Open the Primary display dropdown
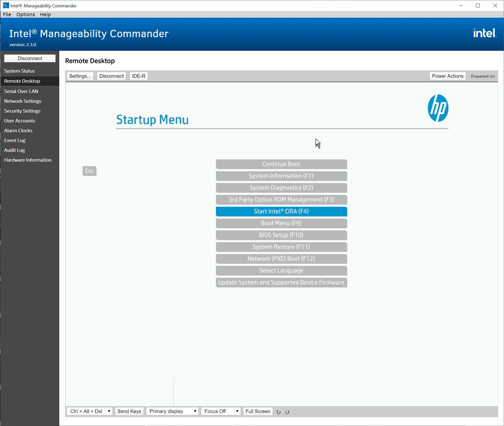This screenshot has width=504, height=426. tap(172, 411)
